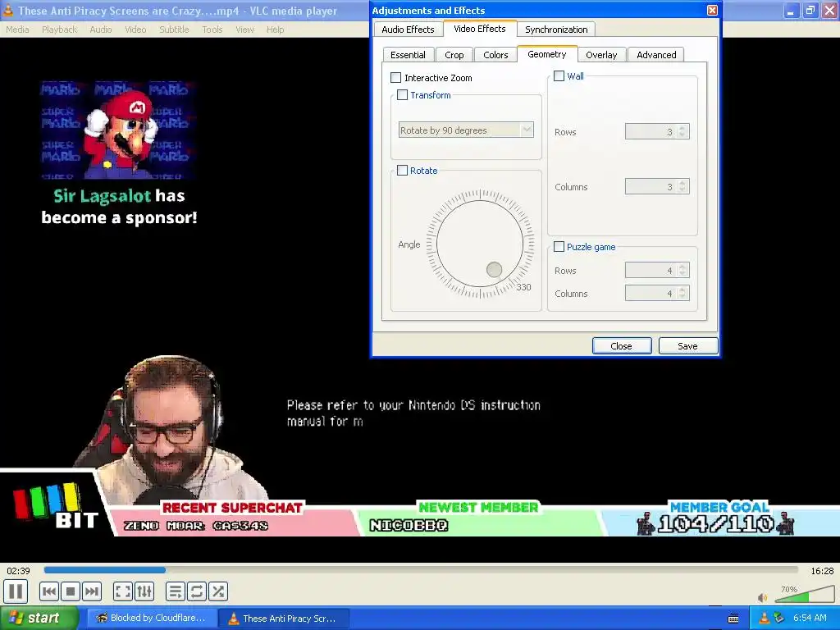Select the Video Effects tab
Image resolution: width=840 pixels, height=630 pixels.
click(479, 29)
